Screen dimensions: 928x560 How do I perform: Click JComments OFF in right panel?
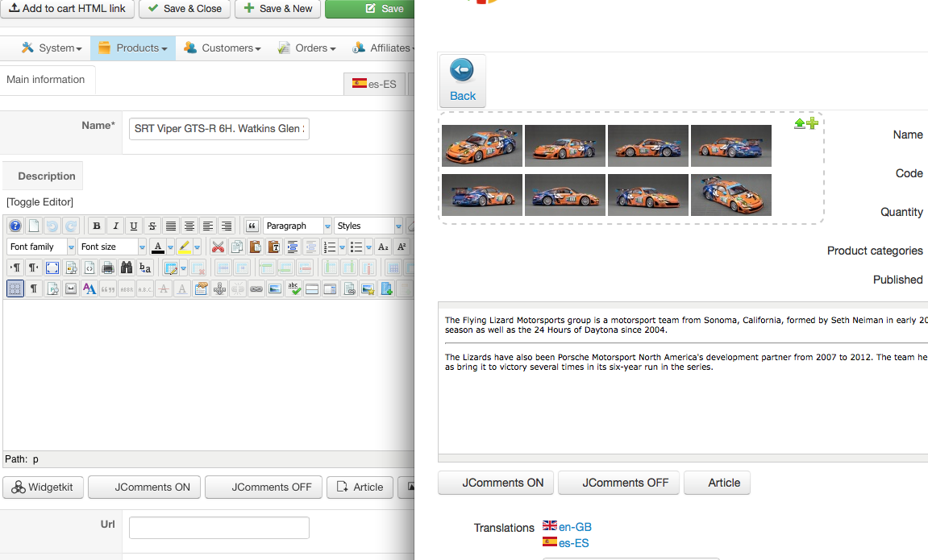[x=618, y=483]
